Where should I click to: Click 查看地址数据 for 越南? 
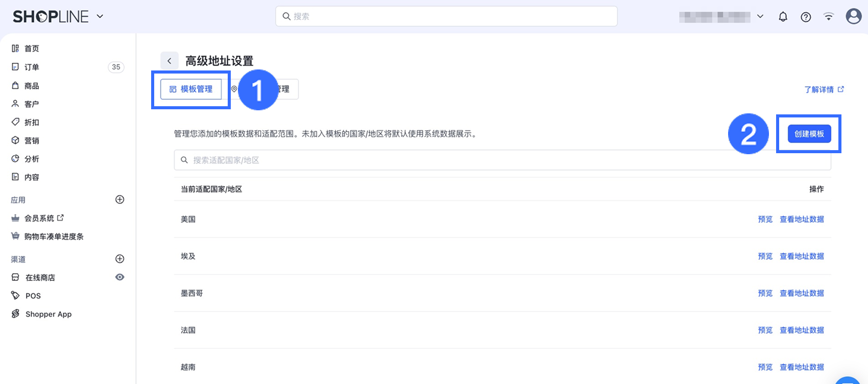(802, 367)
